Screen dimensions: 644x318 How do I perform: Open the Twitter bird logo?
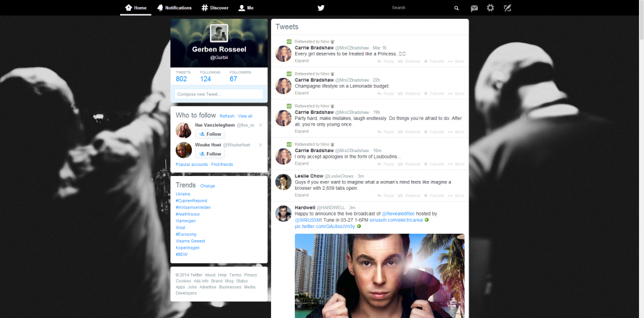pyautogui.click(x=321, y=8)
